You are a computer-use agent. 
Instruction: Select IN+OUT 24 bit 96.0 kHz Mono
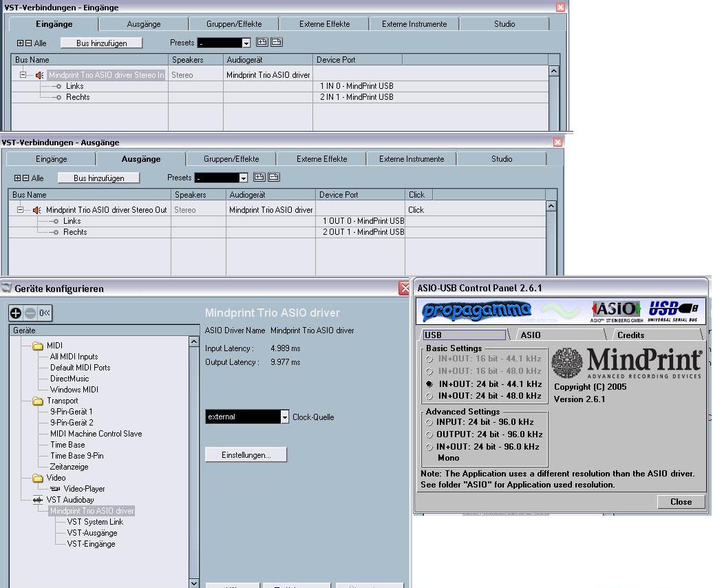tap(429, 448)
